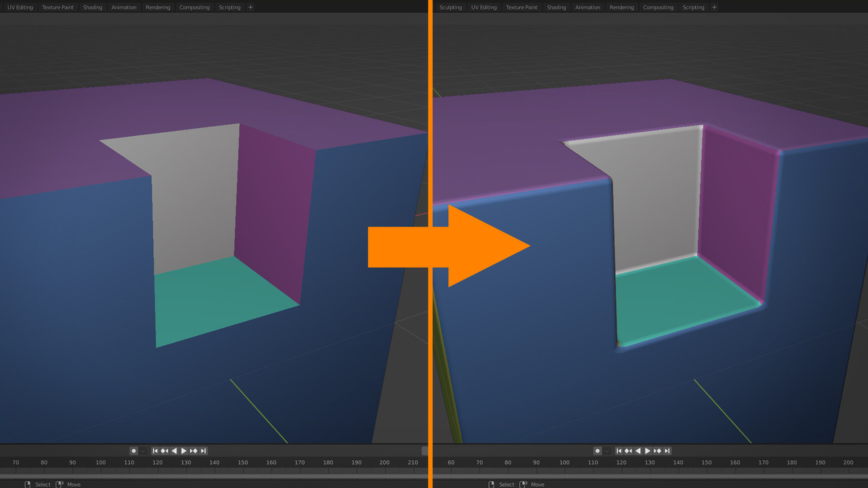Click frame 120 in left timeline ruler

point(157,462)
